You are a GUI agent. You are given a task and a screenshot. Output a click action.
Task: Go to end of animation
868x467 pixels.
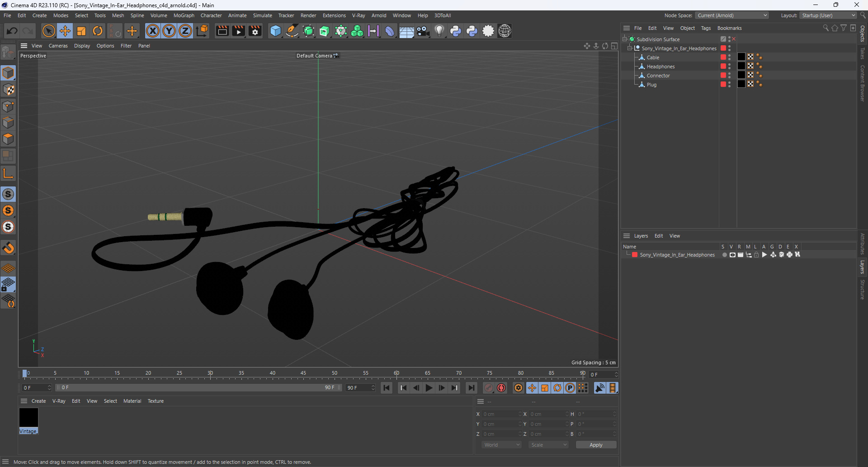pos(471,388)
